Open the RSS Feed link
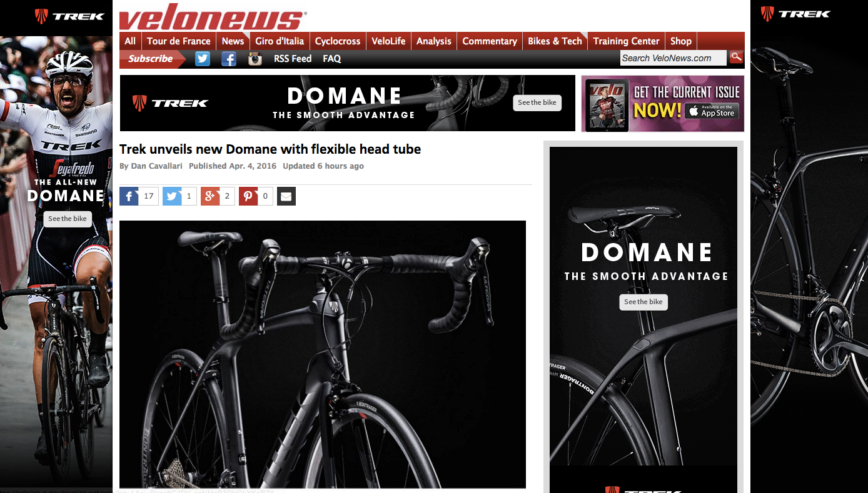The image size is (868, 493). [x=293, y=59]
